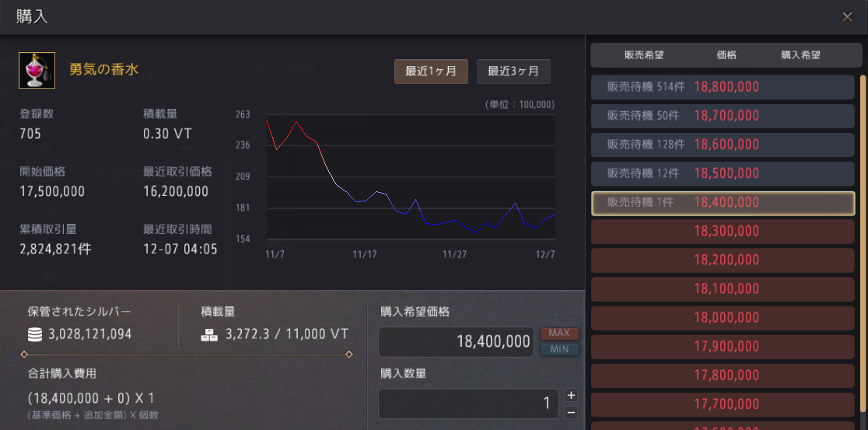Switch chart to 最近3ヶ月 view
The image size is (868, 430).
click(x=513, y=72)
